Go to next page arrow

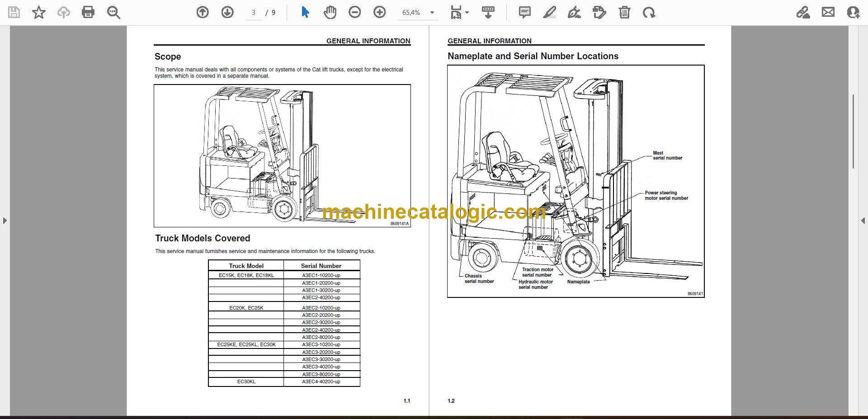[227, 13]
